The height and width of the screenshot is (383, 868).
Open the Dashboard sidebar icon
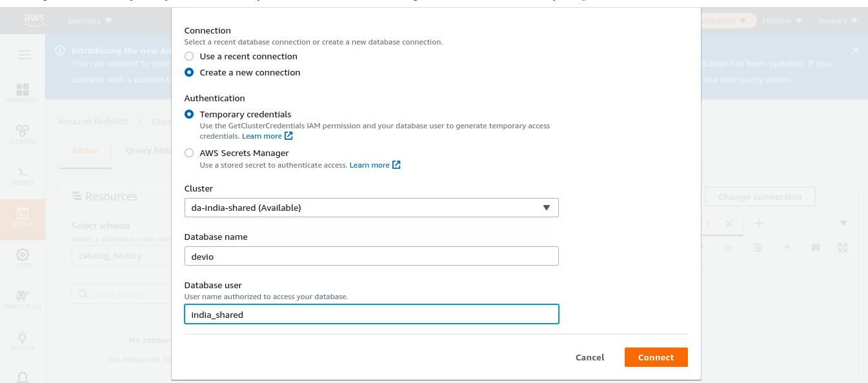[23, 92]
